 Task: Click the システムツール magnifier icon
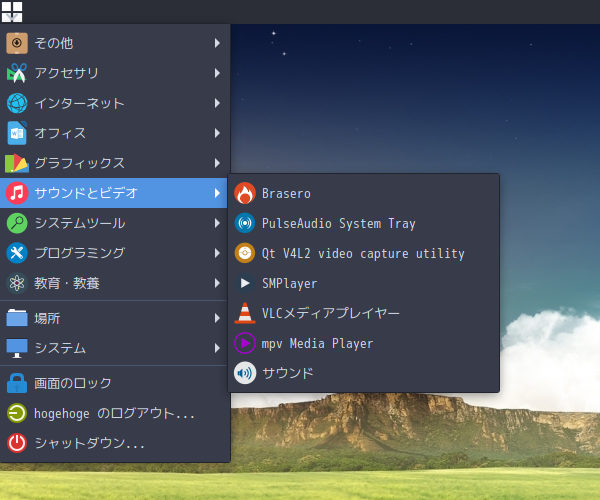pos(17,223)
